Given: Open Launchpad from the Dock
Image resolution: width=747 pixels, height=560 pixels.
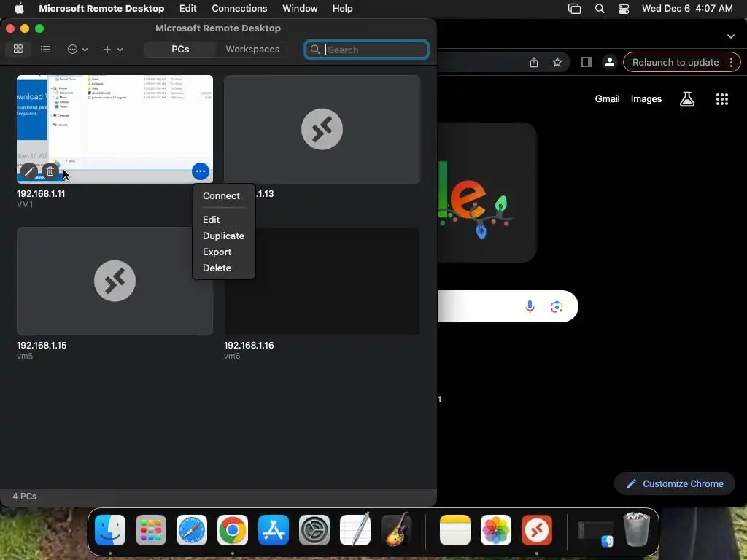Looking at the screenshot, I should [151, 530].
